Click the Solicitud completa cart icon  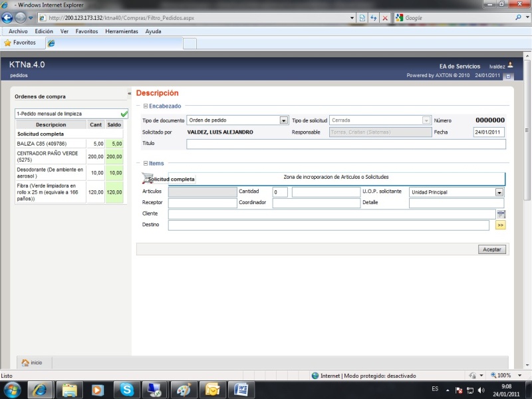pyautogui.click(x=148, y=178)
